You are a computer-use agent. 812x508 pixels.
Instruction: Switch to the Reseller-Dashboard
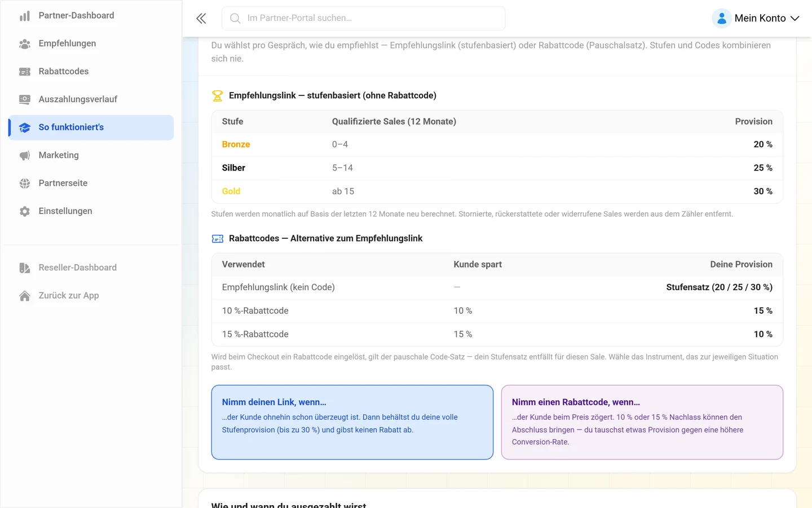pyautogui.click(x=91, y=268)
